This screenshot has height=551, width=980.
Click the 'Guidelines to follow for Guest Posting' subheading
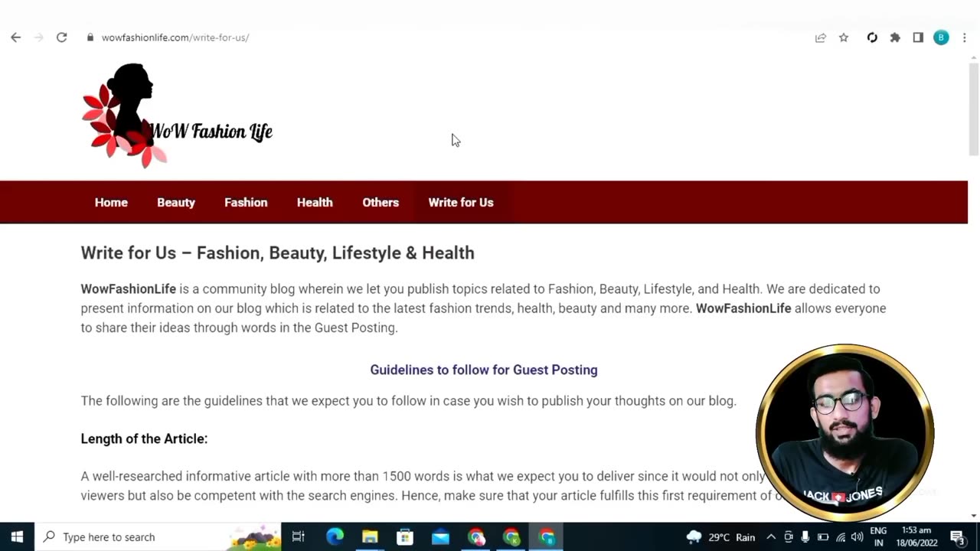pos(484,370)
